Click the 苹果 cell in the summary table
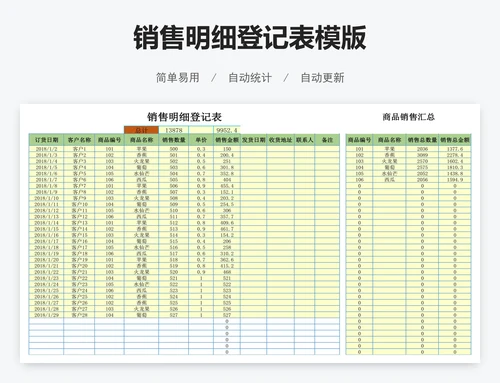The image size is (500, 383). click(389, 149)
